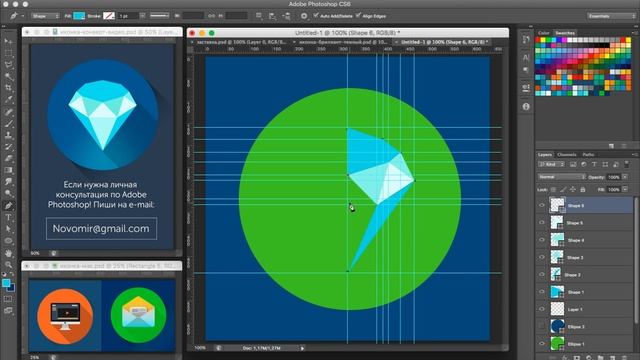
Task: Select the Crop tool
Action: (8, 88)
